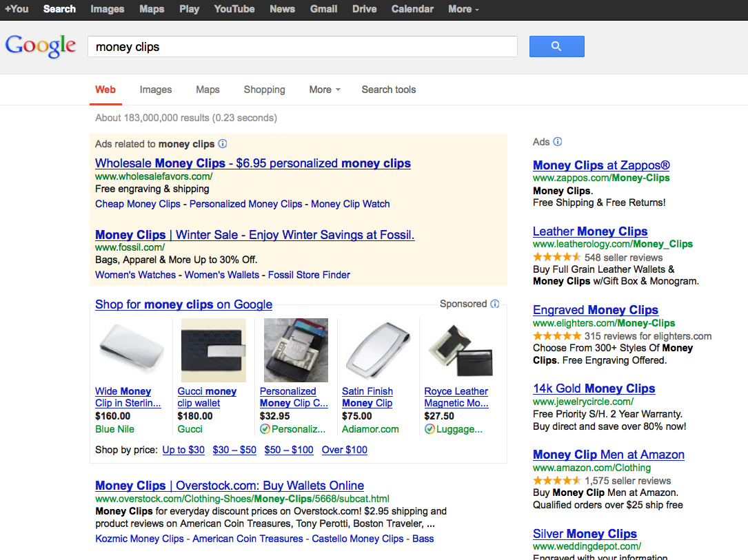This screenshot has height=560, width=748.
Task: Open Satin Finish Money Clip image
Action: [378, 351]
